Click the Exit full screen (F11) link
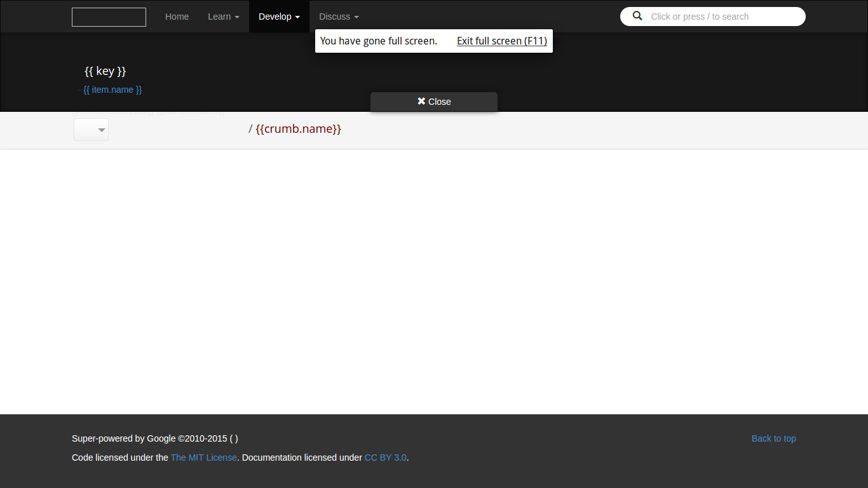 click(501, 41)
